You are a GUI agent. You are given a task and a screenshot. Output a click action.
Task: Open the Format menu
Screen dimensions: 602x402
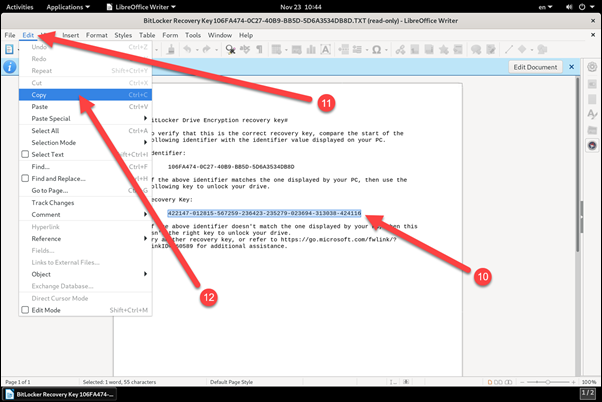tap(97, 35)
